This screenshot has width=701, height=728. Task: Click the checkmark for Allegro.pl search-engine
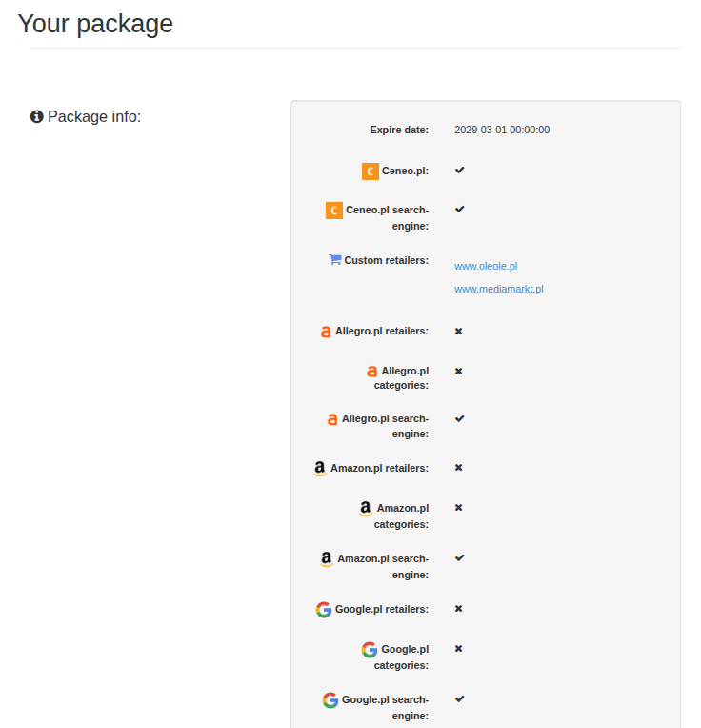pos(459,418)
